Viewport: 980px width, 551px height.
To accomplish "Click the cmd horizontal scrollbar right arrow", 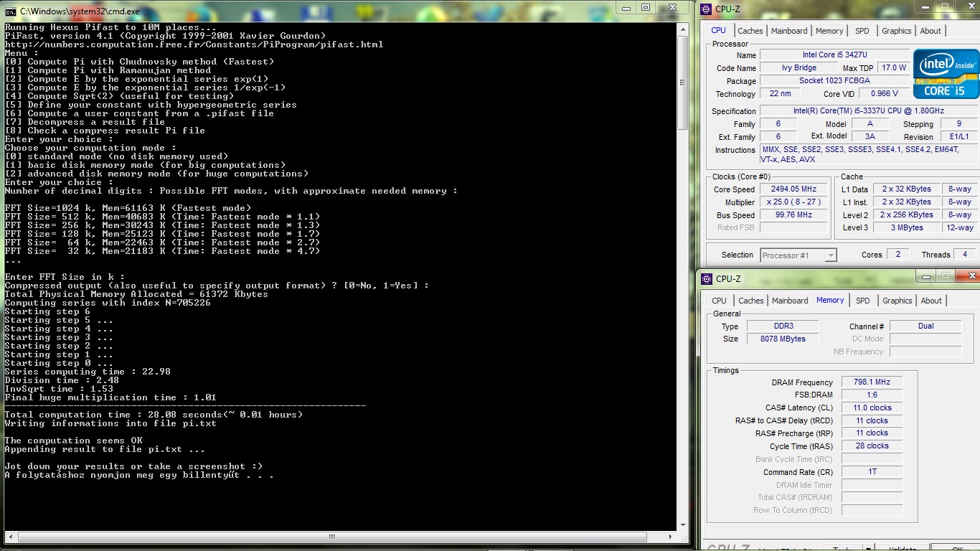I will [672, 537].
